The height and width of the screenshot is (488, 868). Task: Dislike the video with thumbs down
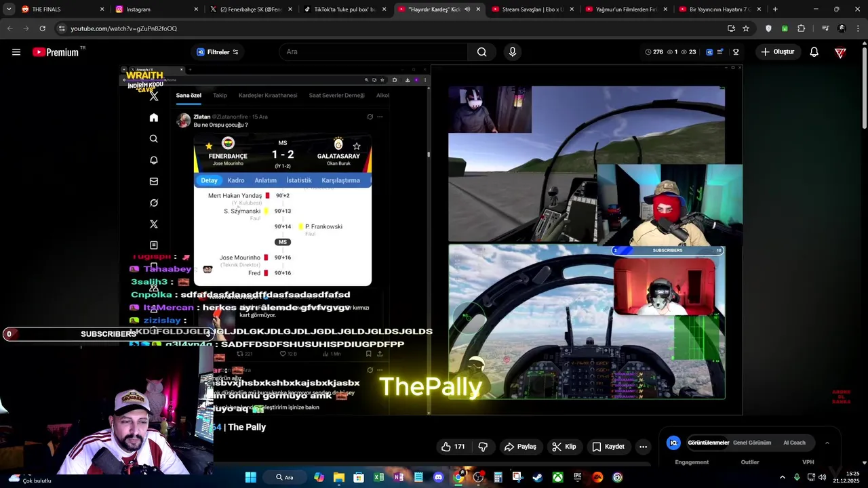click(483, 447)
